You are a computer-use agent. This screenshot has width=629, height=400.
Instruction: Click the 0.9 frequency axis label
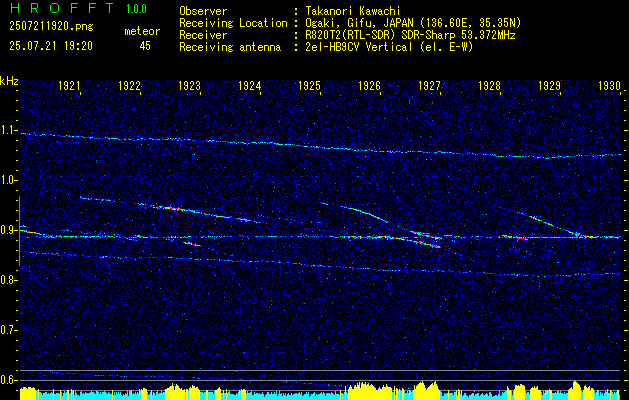click(x=7, y=230)
